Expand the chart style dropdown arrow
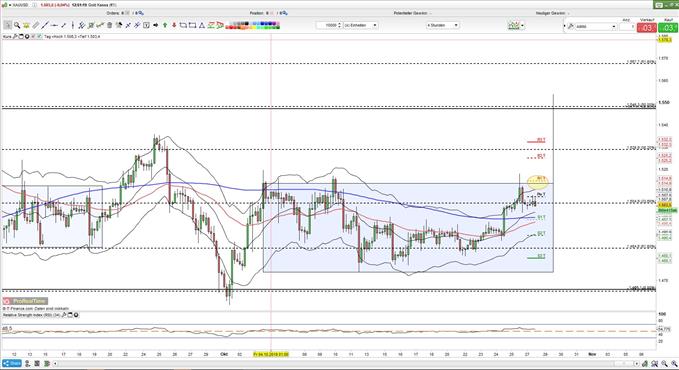 point(523,26)
